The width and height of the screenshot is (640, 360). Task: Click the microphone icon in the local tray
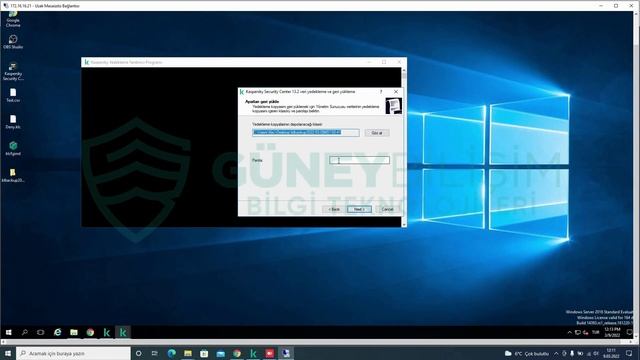click(x=572, y=353)
